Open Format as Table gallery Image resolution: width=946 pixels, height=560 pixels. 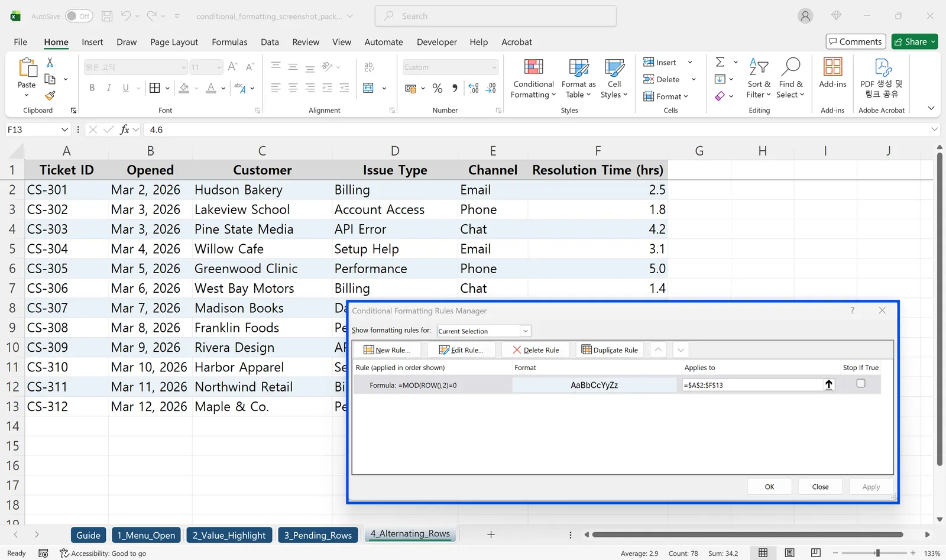pyautogui.click(x=578, y=79)
